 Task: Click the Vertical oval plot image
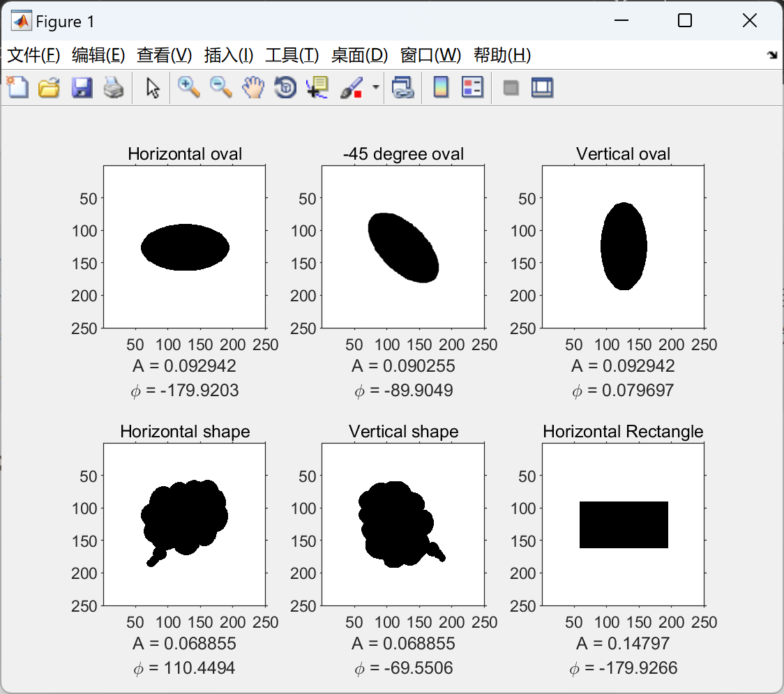point(623,247)
